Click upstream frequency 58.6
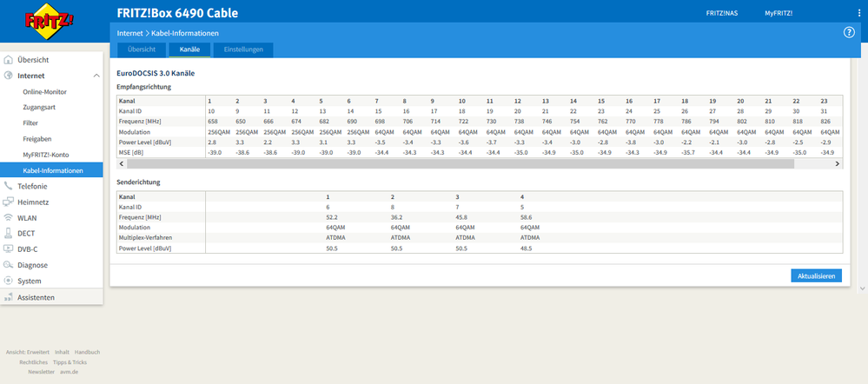The height and width of the screenshot is (384, 868). [x=526, y=217]
